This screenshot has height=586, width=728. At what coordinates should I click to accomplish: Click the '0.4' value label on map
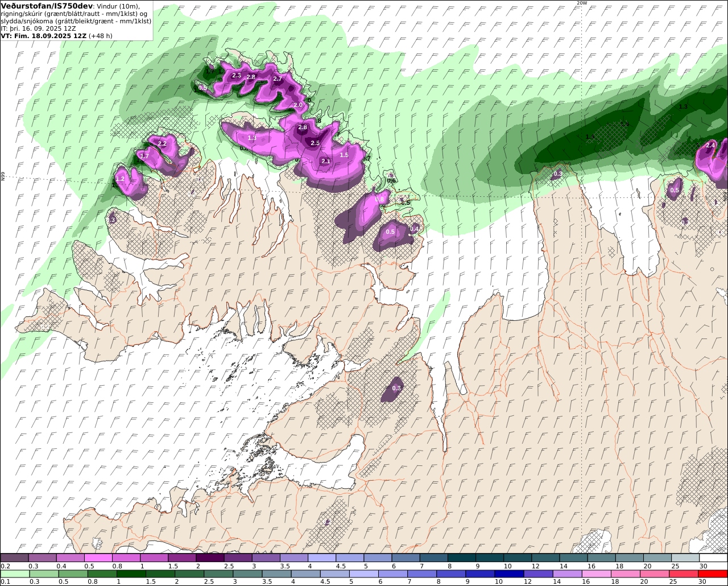pyautogui.click(x=415, y=228)
